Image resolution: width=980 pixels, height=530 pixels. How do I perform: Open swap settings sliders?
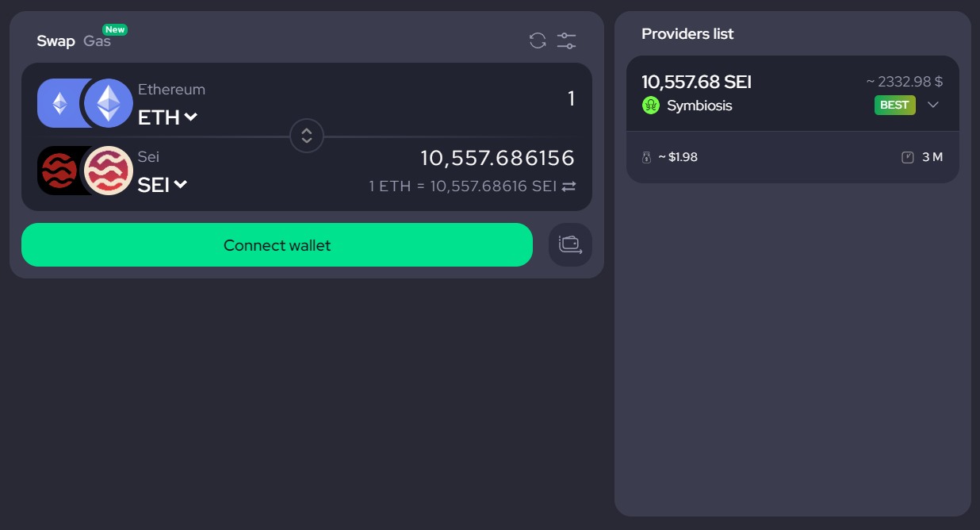566,40
